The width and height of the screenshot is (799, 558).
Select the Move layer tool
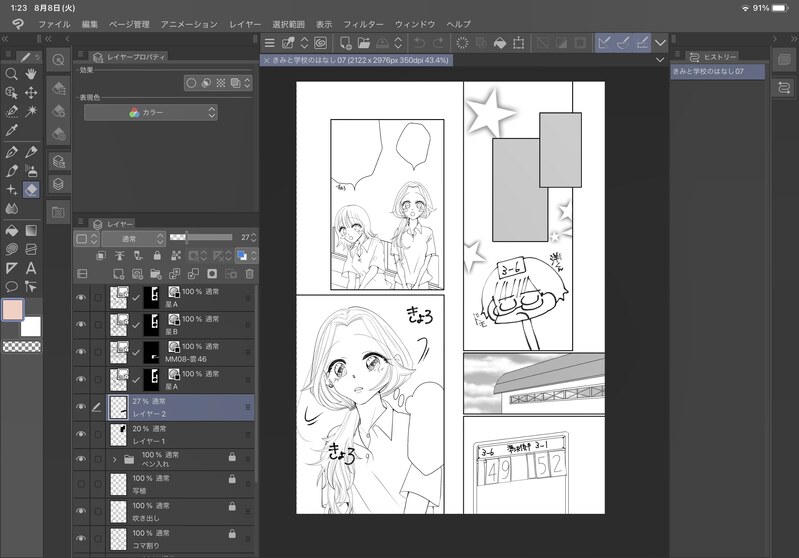[x=31, y=93]
